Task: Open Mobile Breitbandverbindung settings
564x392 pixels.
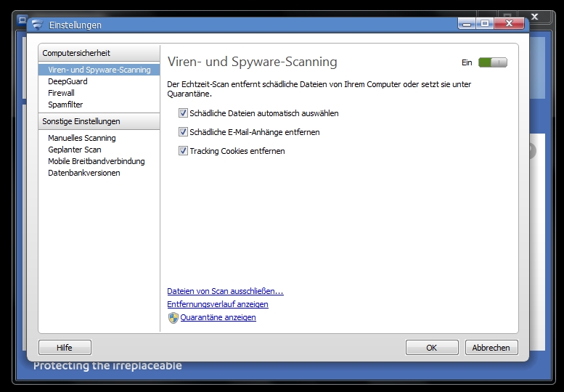Action: point(97,161)
